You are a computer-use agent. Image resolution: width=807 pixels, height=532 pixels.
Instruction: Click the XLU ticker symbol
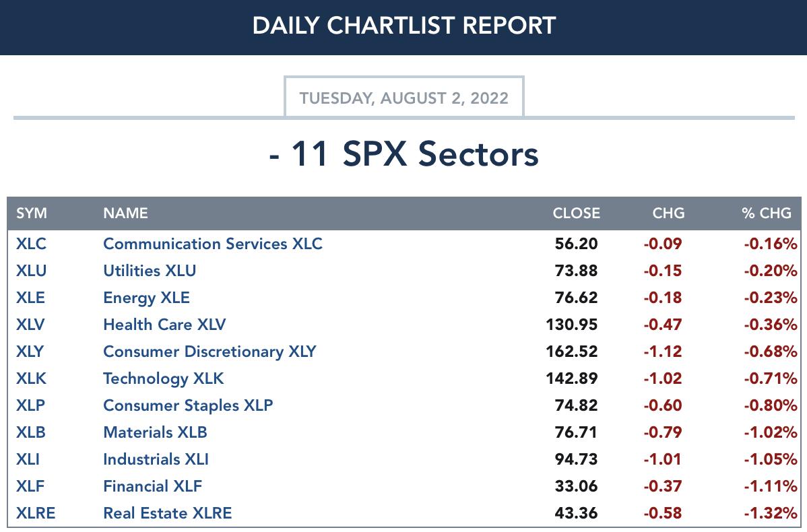pos(31,271)
